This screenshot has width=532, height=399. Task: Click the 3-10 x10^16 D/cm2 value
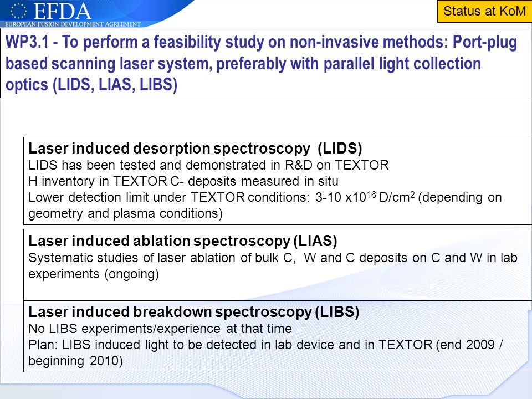[365, 197]
